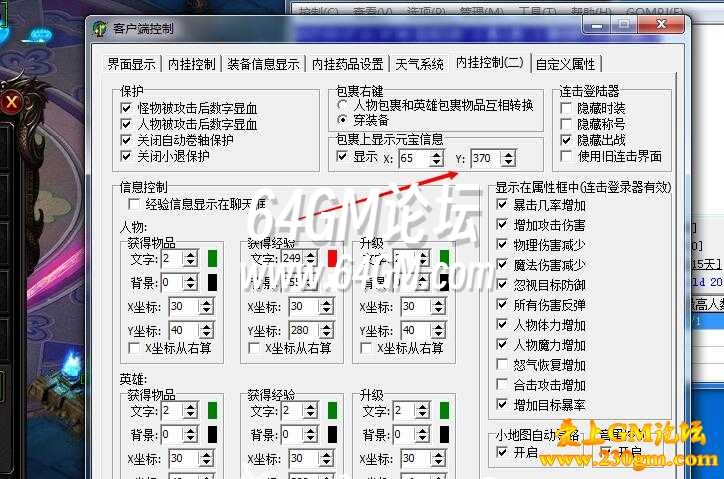This screenshot has height=479, width=724.
Task: Toggle 增加攻击伤害 checkbox
Action: point(502,224)
